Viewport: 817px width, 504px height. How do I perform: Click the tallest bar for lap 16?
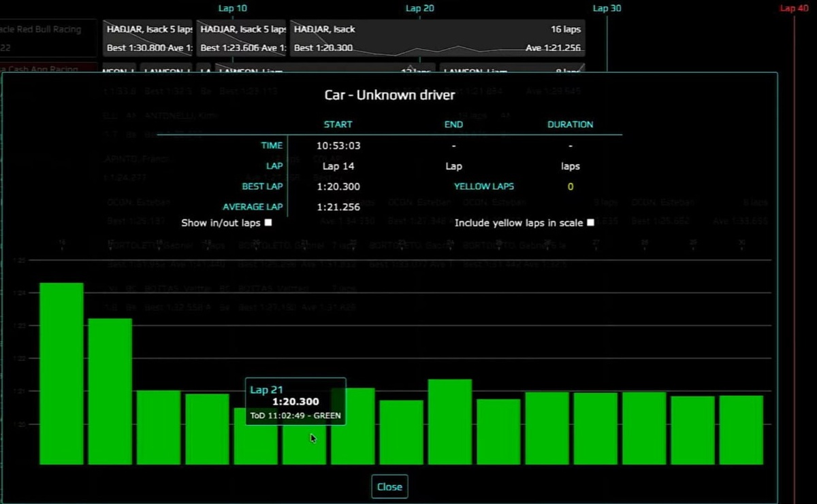pos(61,373)
